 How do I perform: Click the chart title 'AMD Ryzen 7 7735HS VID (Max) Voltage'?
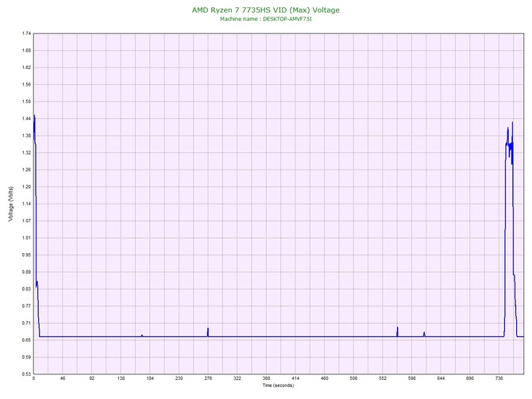[x=266, y=10]
